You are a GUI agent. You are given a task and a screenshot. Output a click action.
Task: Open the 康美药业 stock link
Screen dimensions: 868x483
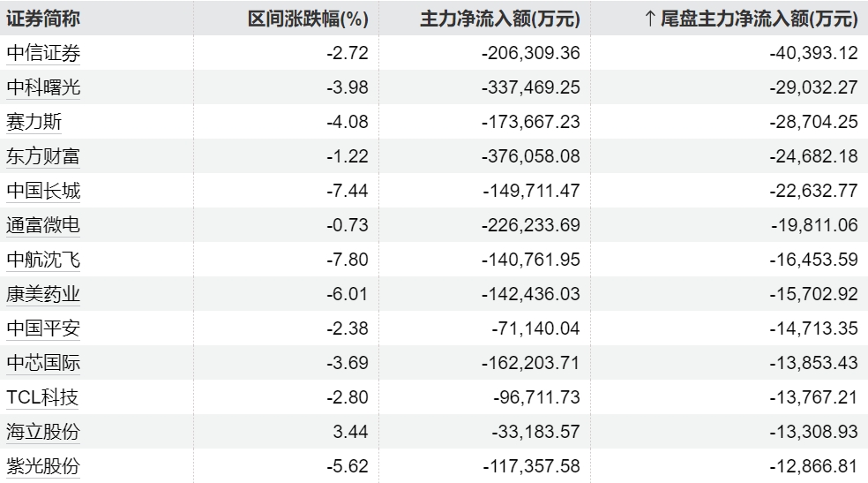tap(43, 293)
